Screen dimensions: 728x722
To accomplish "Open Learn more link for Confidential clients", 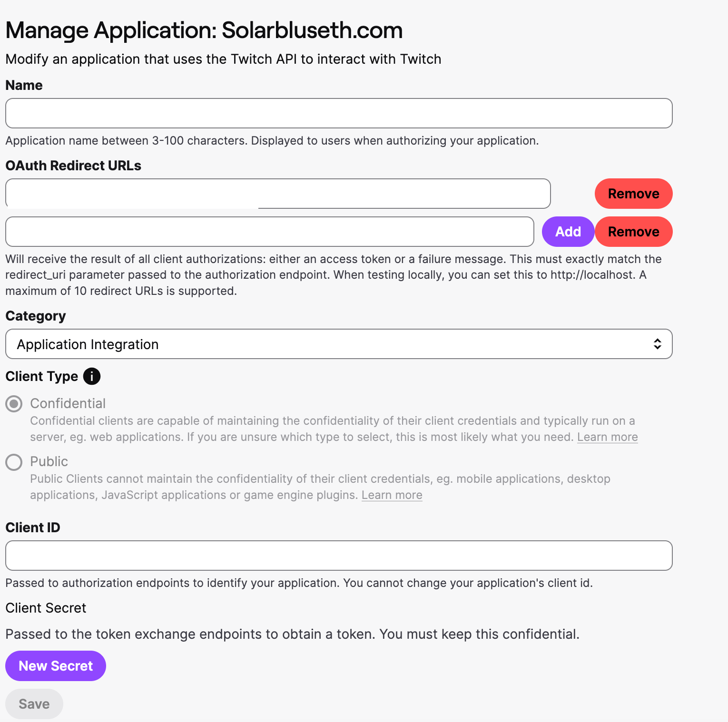I will (x=607, y=437).
